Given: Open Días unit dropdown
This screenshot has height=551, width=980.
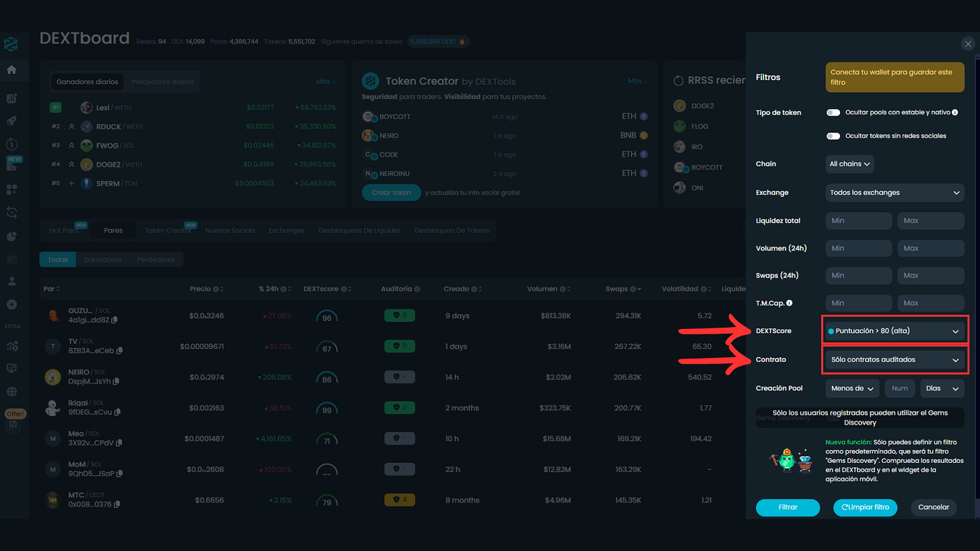Looking at the screenshot, I should tap(942, 388).
